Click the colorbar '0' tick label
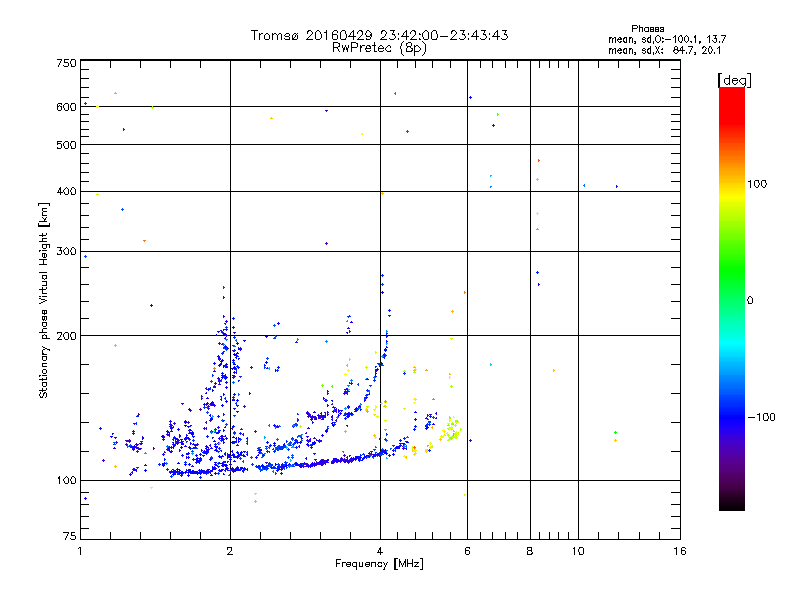The image size is (800, 600). point(750,301)
